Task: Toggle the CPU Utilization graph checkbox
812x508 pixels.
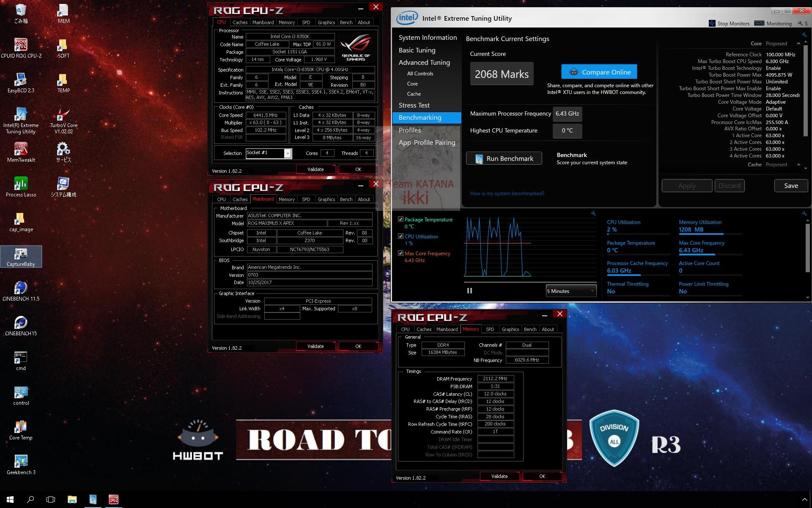Action: coord(401,236)
